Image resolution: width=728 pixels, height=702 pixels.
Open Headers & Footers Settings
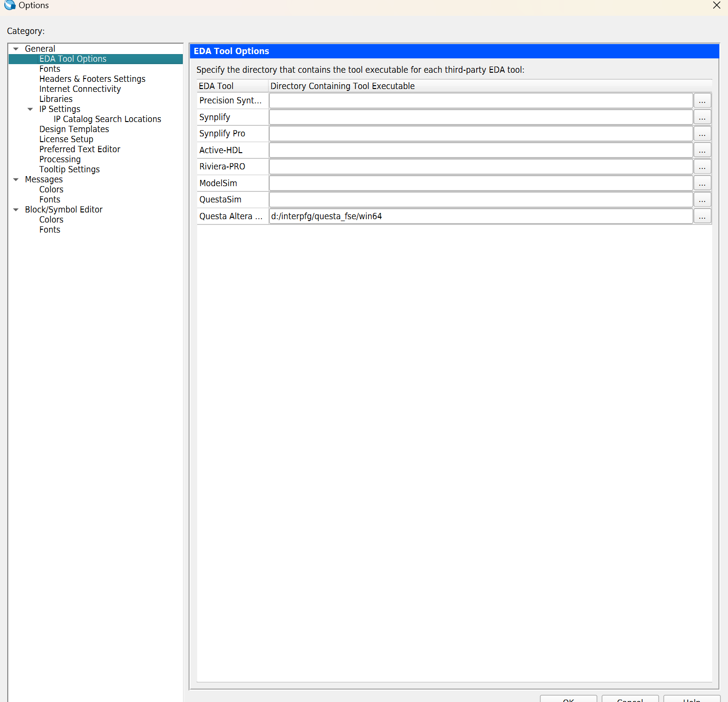92,79
